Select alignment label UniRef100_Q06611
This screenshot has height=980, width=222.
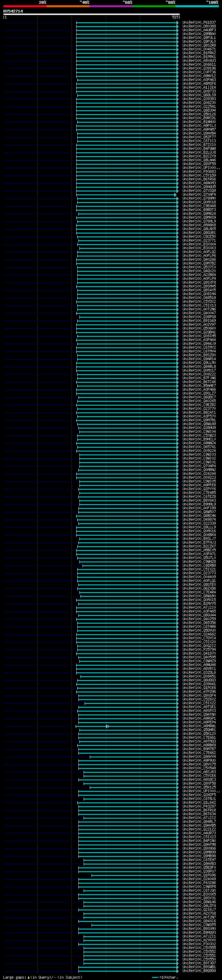click(199, 64)
